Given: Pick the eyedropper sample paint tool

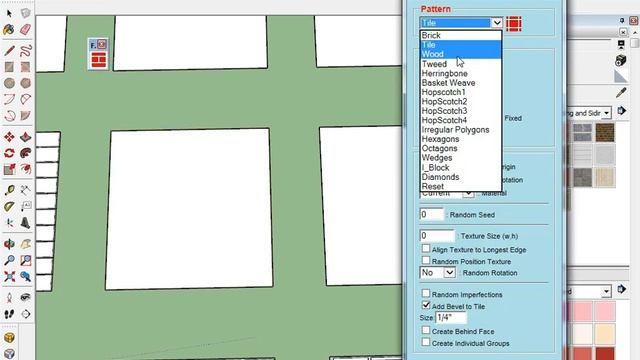Looking at the screenshot, I should [621, 93].
